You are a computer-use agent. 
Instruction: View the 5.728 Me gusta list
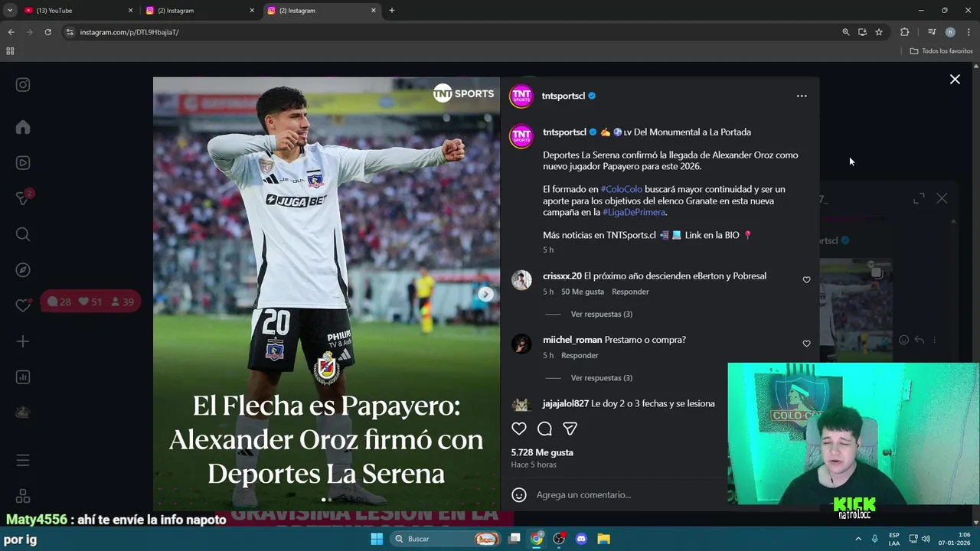[x=542, y=452]
